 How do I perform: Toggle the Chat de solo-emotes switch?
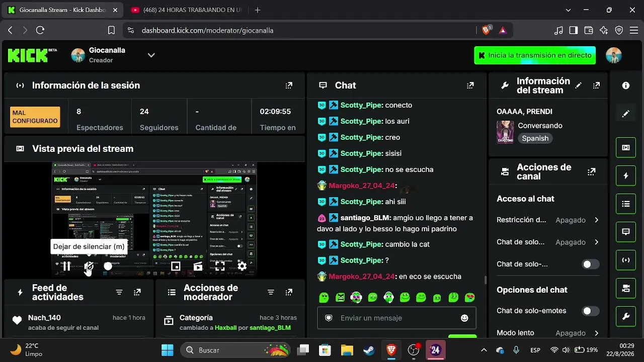[591, 311]
